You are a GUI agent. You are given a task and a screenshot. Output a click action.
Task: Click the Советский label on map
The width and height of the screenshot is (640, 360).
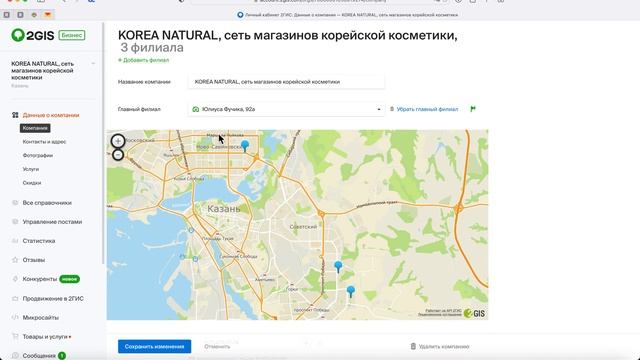pos(303,227)
